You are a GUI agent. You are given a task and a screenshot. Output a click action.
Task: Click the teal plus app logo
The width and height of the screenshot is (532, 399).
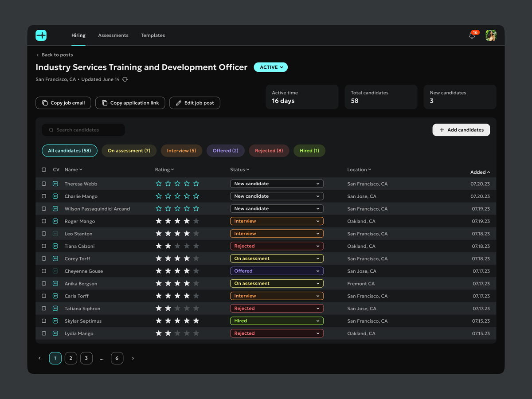pyautogui.click(x=41, y=35)
